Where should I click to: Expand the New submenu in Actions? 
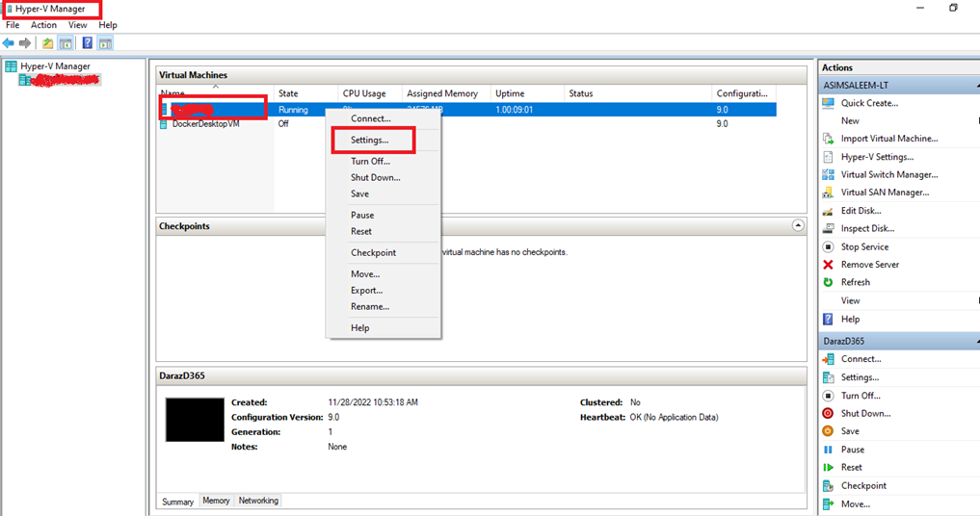point(977,120)
